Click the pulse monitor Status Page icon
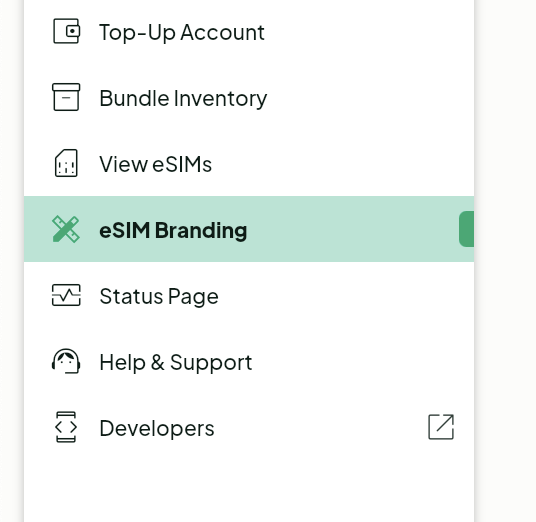Viewport: 536px width, 522px height. tap(66, 295)
